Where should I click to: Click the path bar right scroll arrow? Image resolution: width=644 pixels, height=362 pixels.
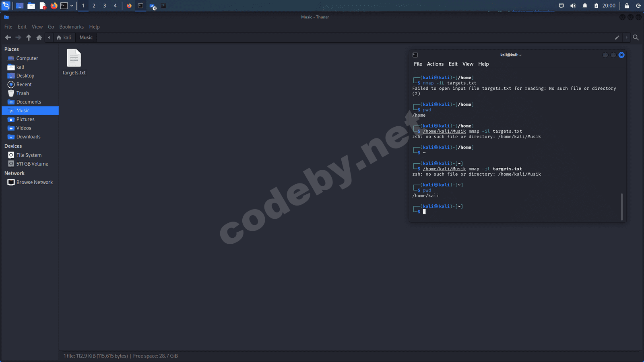tap(626, 37)
